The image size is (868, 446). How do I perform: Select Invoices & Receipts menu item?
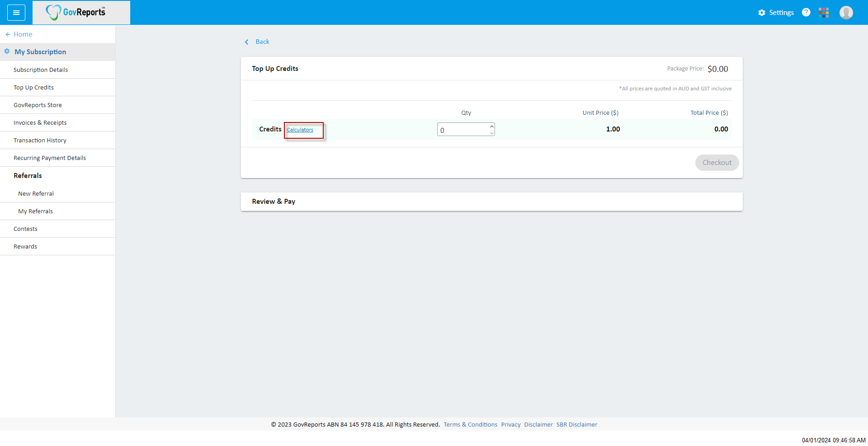click(x=40, y=123)
